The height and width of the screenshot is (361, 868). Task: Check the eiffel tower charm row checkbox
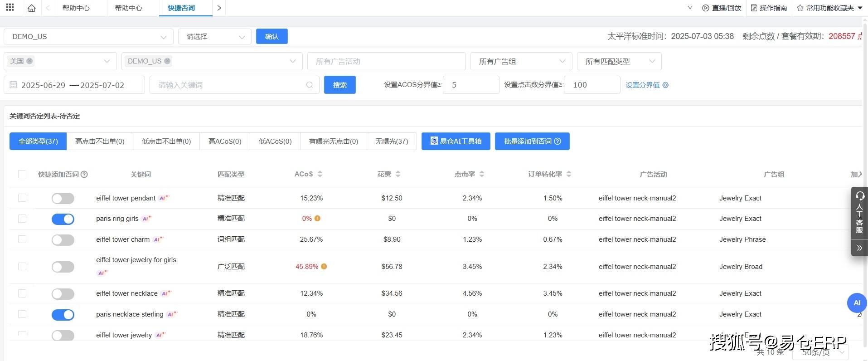22,239
